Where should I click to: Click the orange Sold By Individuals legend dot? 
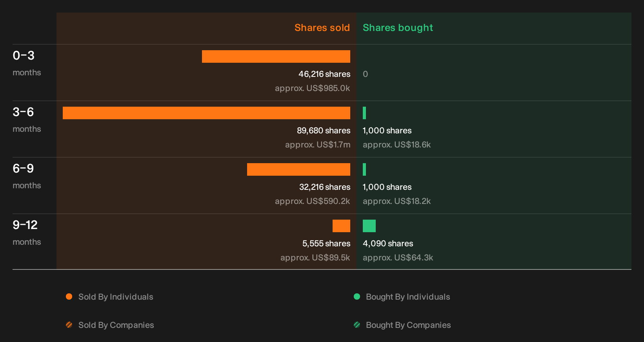(69, 297)
